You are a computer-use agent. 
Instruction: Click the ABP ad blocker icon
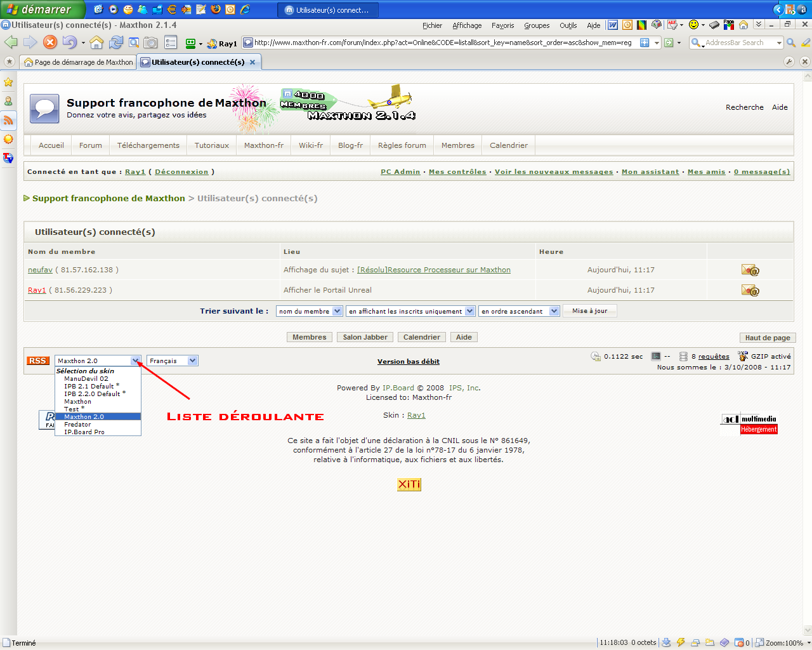click(x=672, y=25)
